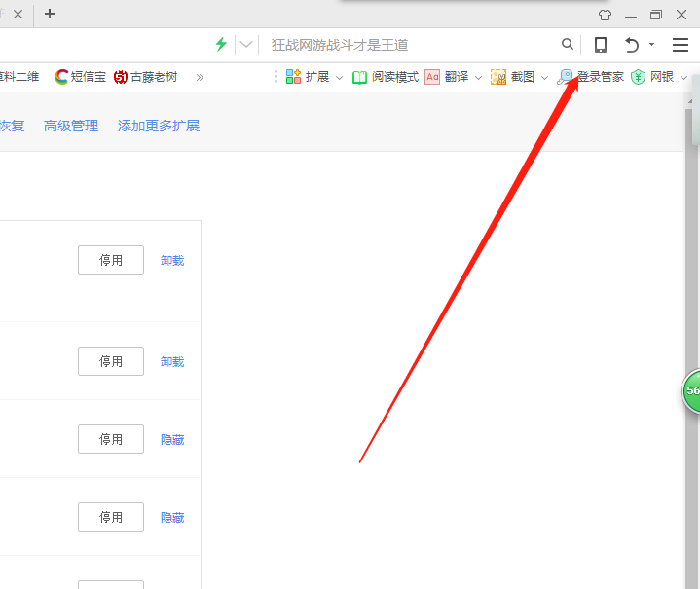Close the current browser tab
Image resolution: width=700 pixels, height=589 pixels.
coord(18,15)
